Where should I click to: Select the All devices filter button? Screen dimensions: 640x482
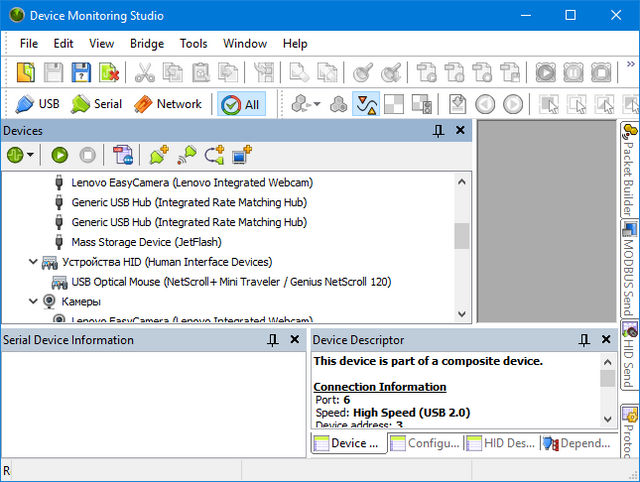tap(241, 104)
